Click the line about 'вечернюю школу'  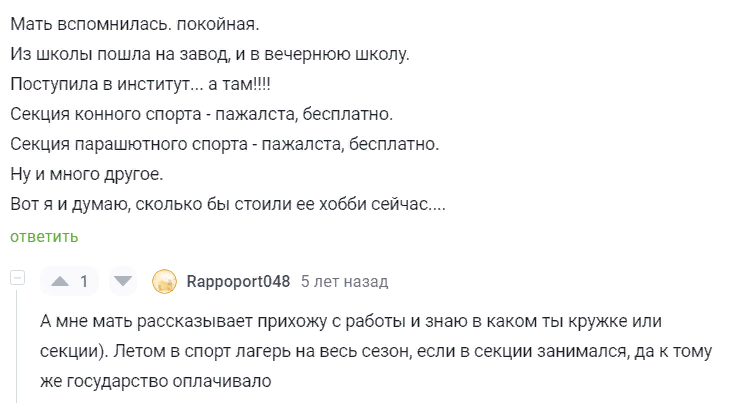[210, 54]
